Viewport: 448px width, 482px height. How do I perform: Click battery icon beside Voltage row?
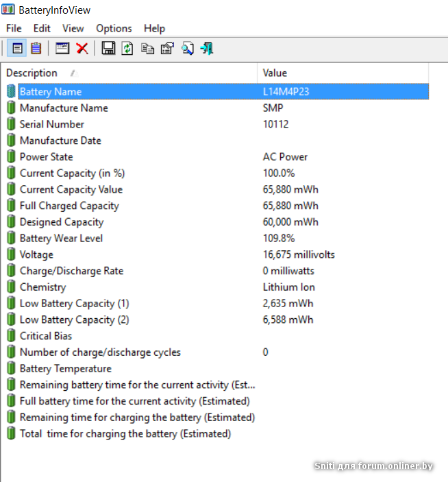pos(11,254)
